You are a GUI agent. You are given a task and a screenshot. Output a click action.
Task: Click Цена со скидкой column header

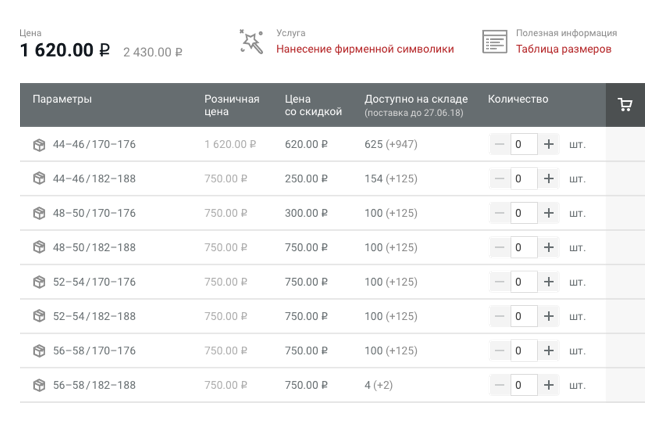[x=313, y=105]
